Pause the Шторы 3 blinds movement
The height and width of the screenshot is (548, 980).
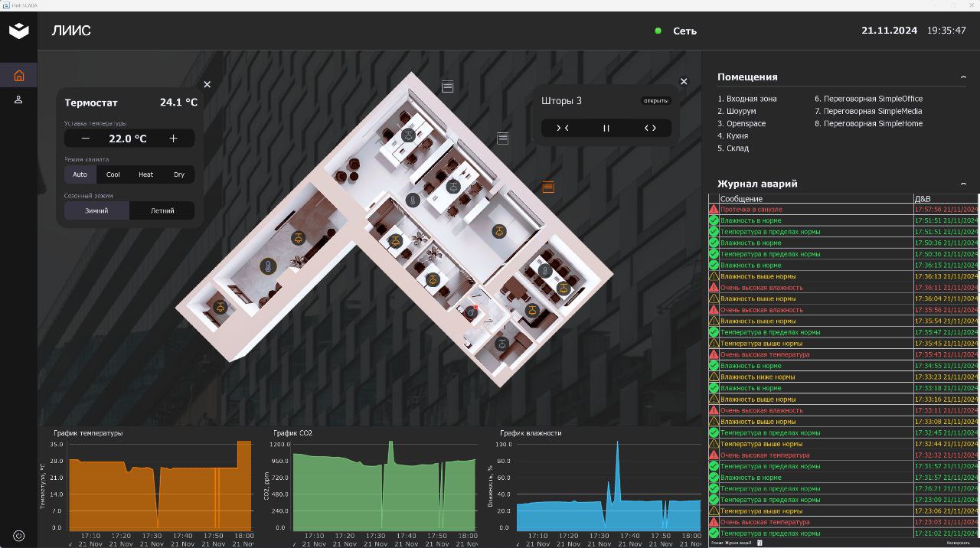[x=606, y=129]
